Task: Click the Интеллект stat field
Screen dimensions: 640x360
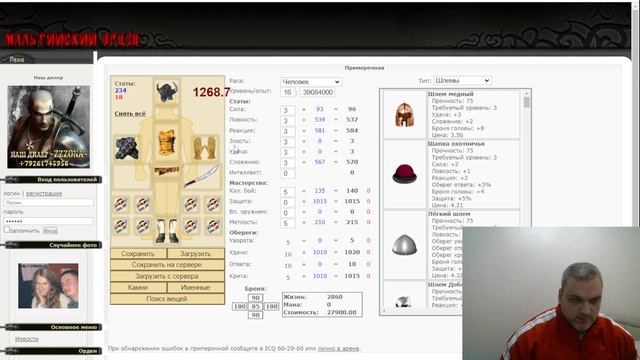Action: coord(288,173)
